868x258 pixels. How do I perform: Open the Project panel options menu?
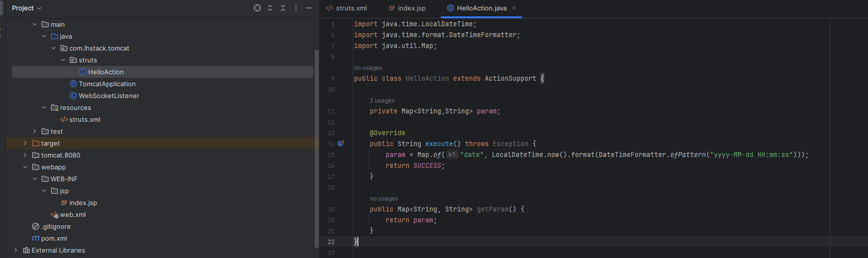296,8
